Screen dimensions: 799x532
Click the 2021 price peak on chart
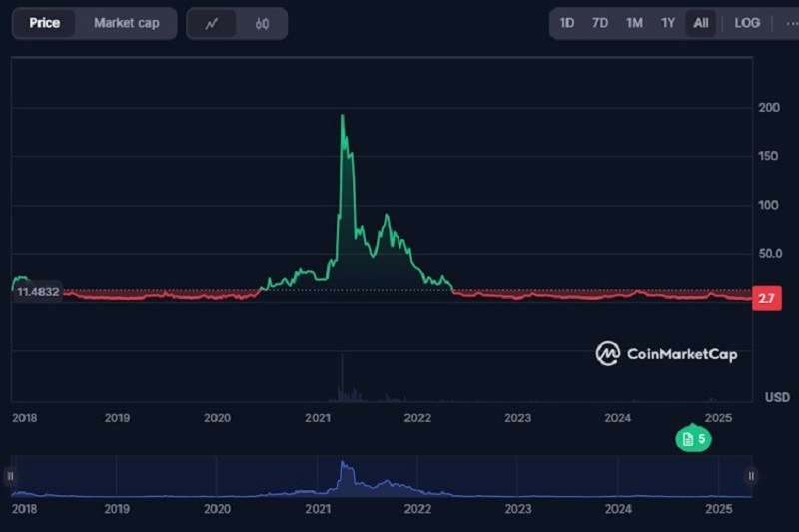pyautogui.click(x=343, y=116)
